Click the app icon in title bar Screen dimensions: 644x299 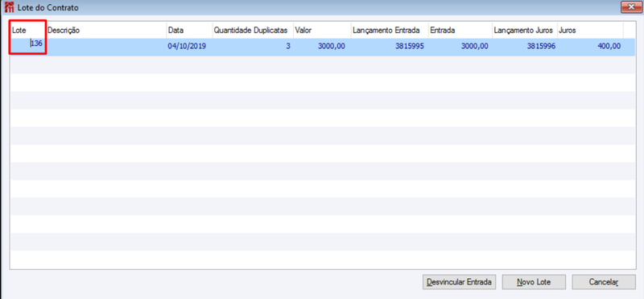click(9, 7)
